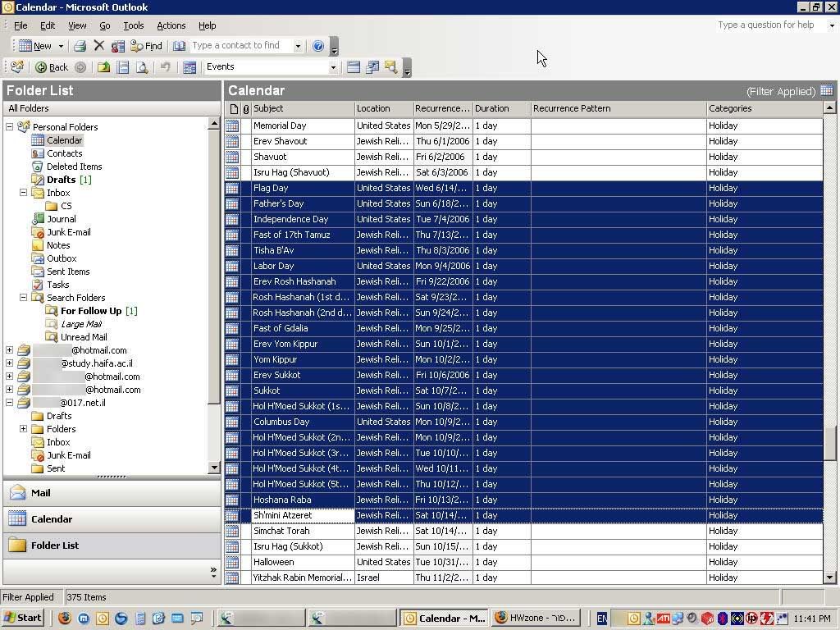
Task: Click the Windows Start button
Action: pyautogui.click(x=23, y=619)
